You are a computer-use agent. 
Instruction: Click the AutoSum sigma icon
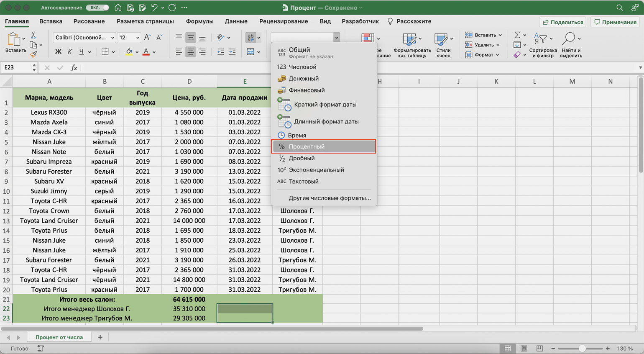click(x=517, y=35)
